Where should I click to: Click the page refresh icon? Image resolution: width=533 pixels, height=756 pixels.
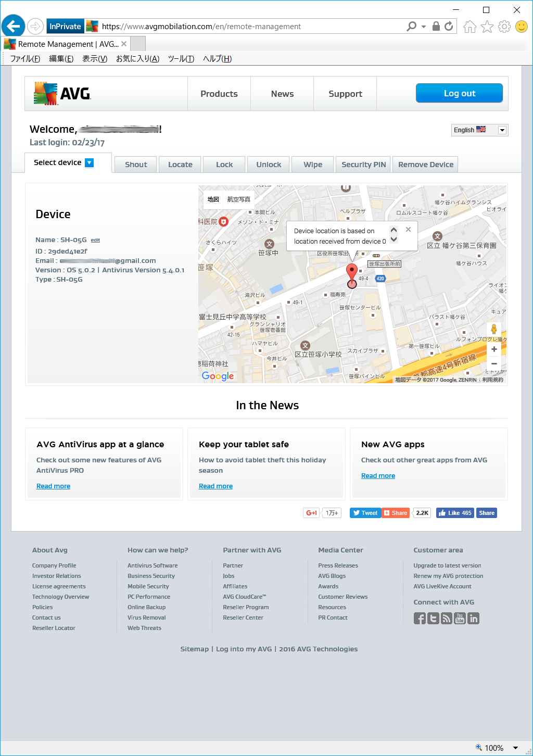point(449,26)
